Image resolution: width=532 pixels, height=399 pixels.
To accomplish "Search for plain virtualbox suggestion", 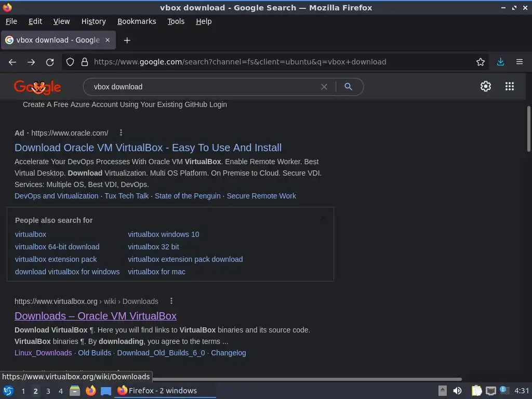I will click(31, 234).
